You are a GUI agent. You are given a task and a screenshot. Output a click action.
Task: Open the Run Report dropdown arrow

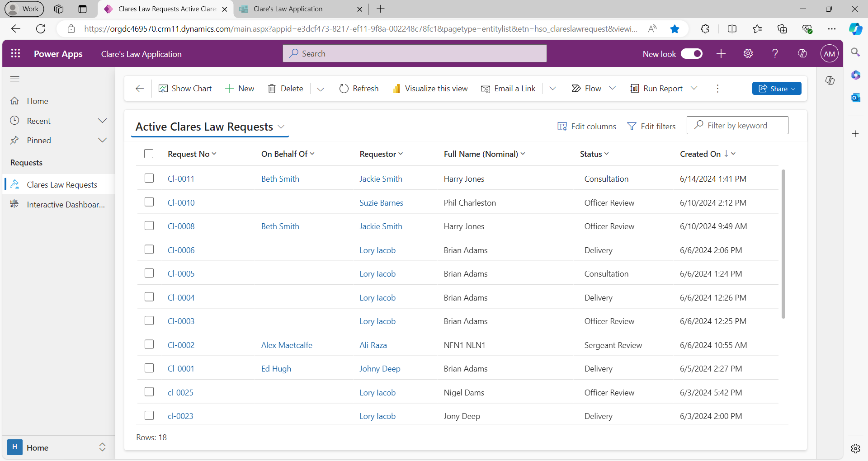[694, 88]
